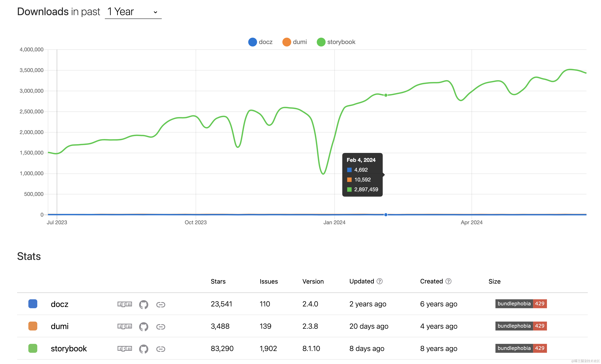Open the bundlephobia badge for dumi

(521, 326)
